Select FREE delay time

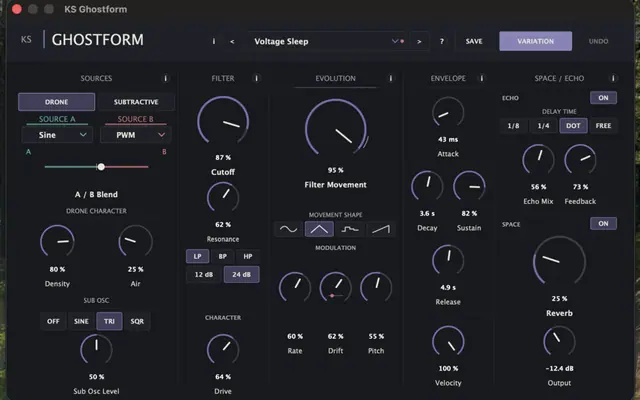(603, 126)
